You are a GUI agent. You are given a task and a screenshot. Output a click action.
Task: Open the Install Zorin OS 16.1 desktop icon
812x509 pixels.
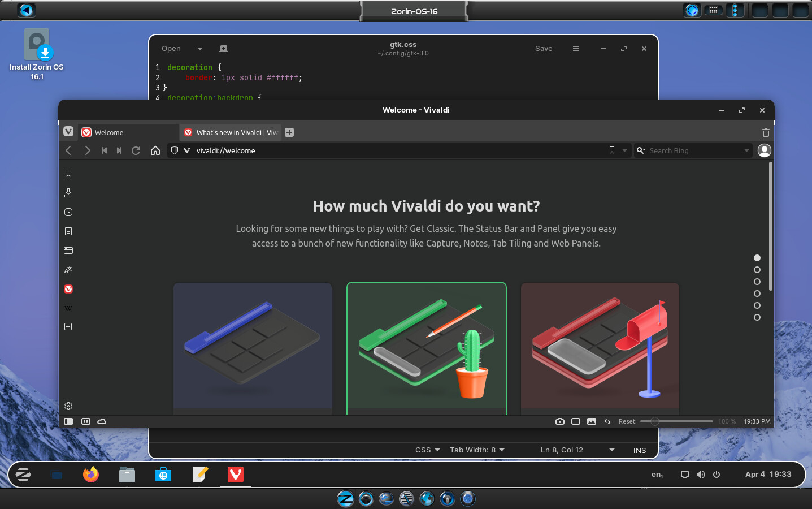pos(37,55)
